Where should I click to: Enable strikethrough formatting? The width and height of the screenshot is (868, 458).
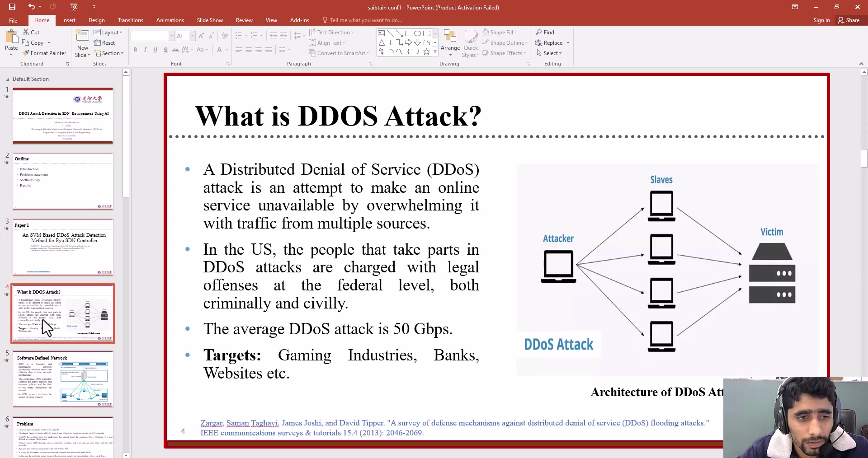pyautogui.click(x=165, y=50)
